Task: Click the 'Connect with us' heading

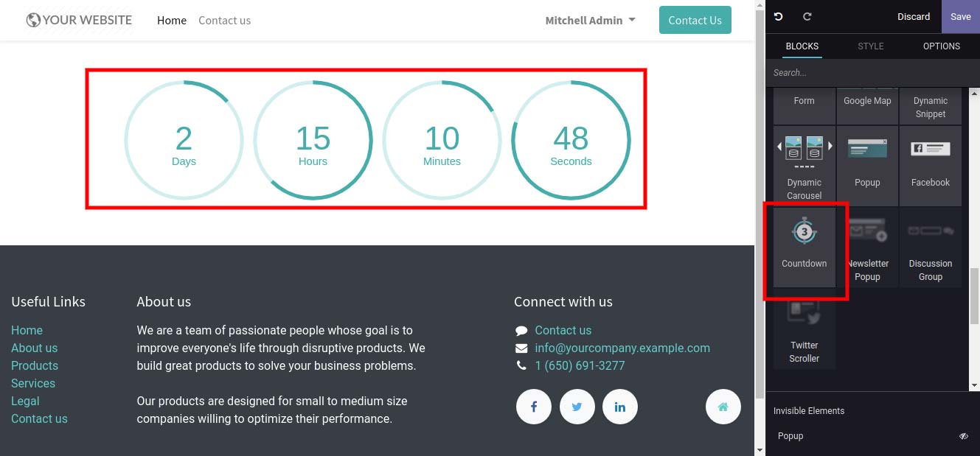Action: click(x=563, y=301)
